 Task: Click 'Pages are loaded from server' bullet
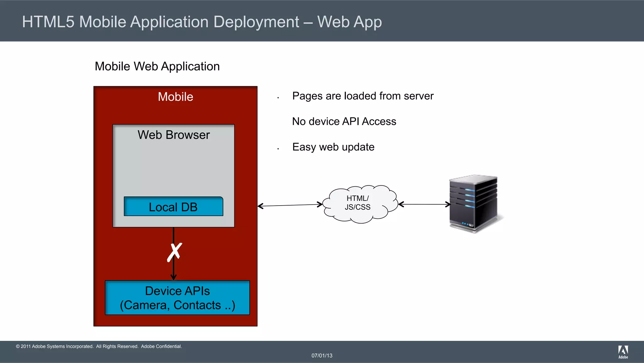[x=363, y=96]
